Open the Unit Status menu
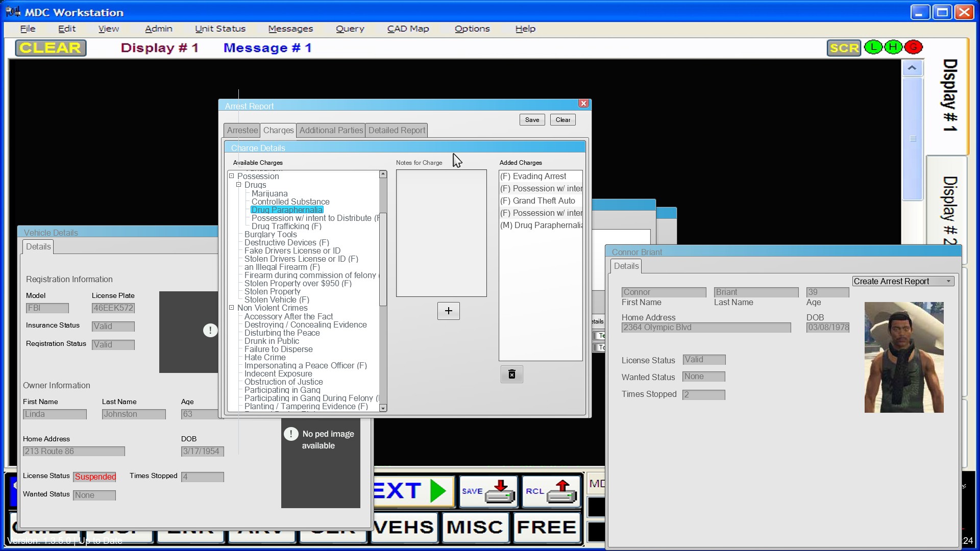 [220, 29]
